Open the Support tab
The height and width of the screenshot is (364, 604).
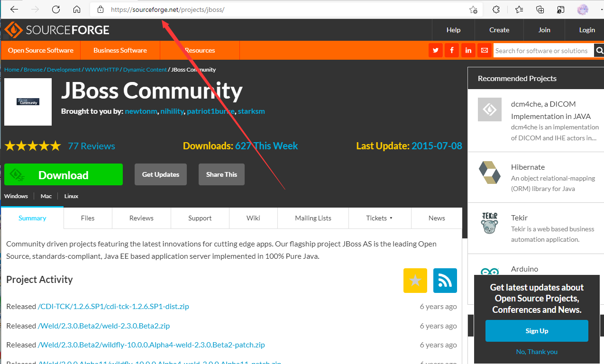[200, 218]
